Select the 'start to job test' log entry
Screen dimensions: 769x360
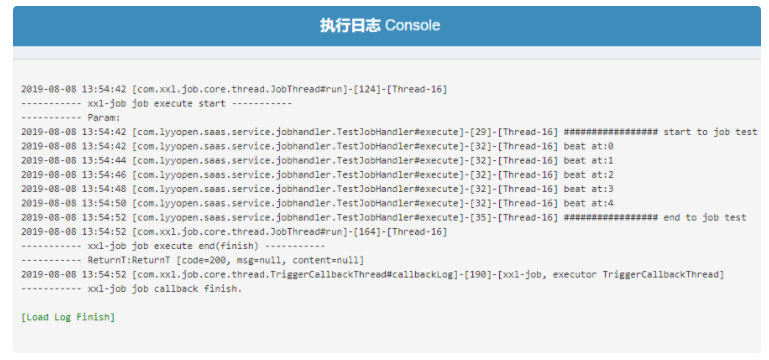click(x=389, y=132)
